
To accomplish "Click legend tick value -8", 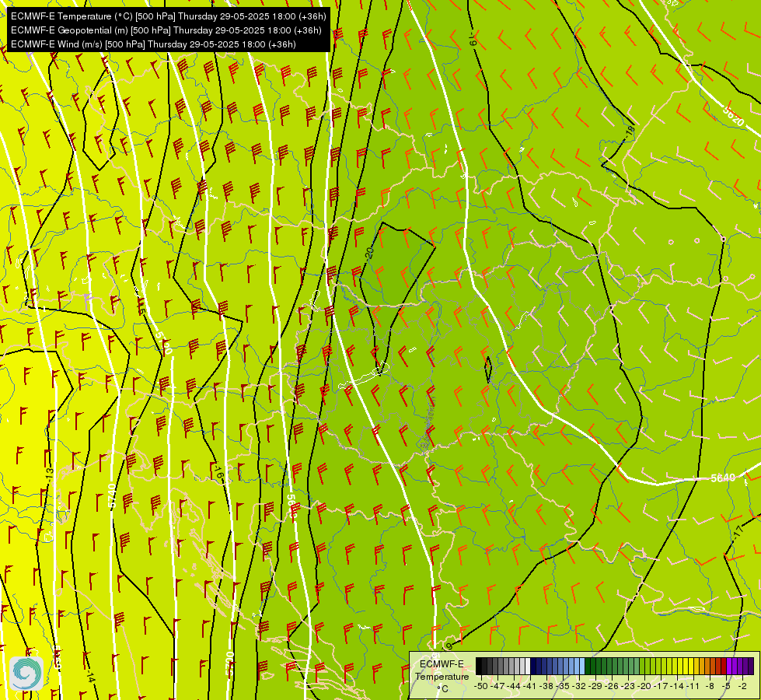I will pyautogui.click(x=710, y=686).
